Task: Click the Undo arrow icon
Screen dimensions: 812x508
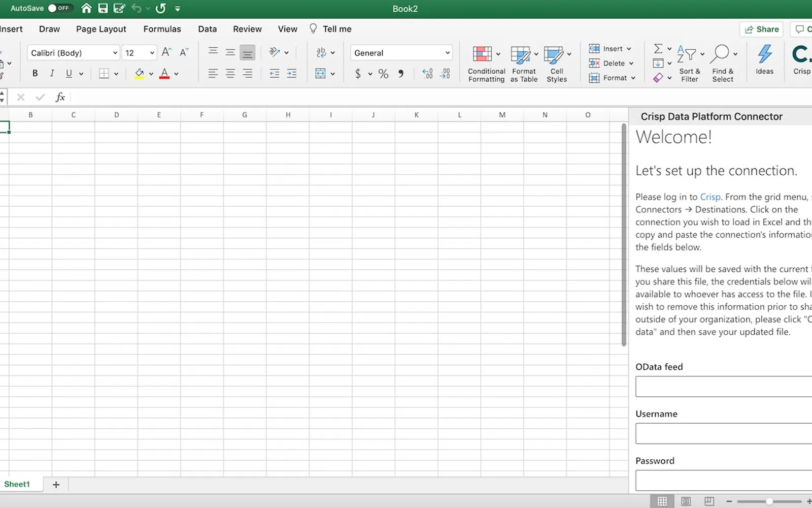Action: [136, 8]
